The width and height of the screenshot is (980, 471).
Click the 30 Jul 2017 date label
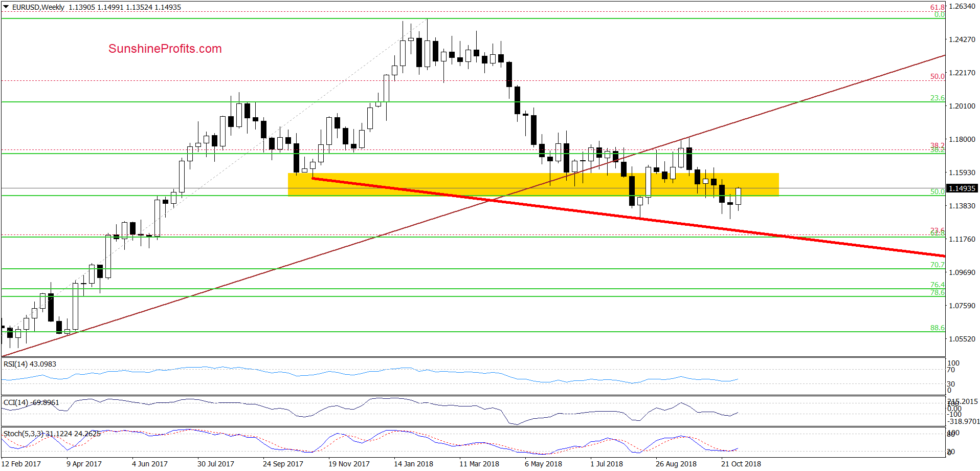click(x=216, y=464)
